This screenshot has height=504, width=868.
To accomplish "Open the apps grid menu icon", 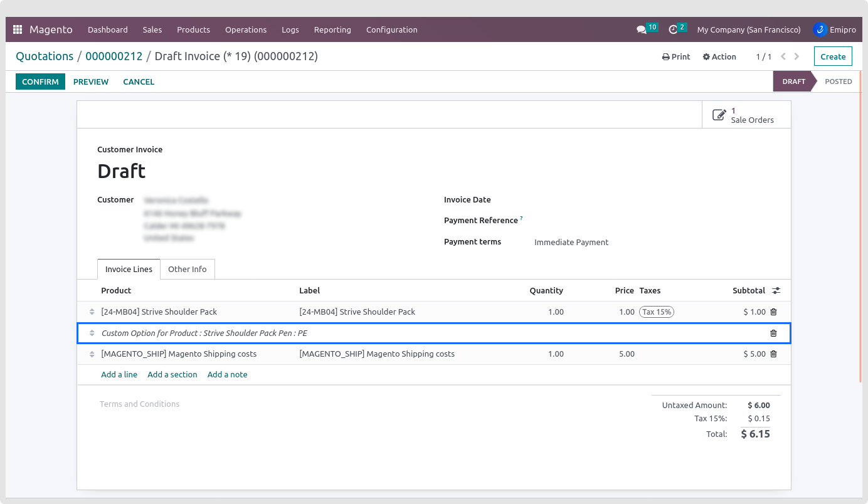I will (18, 29).
